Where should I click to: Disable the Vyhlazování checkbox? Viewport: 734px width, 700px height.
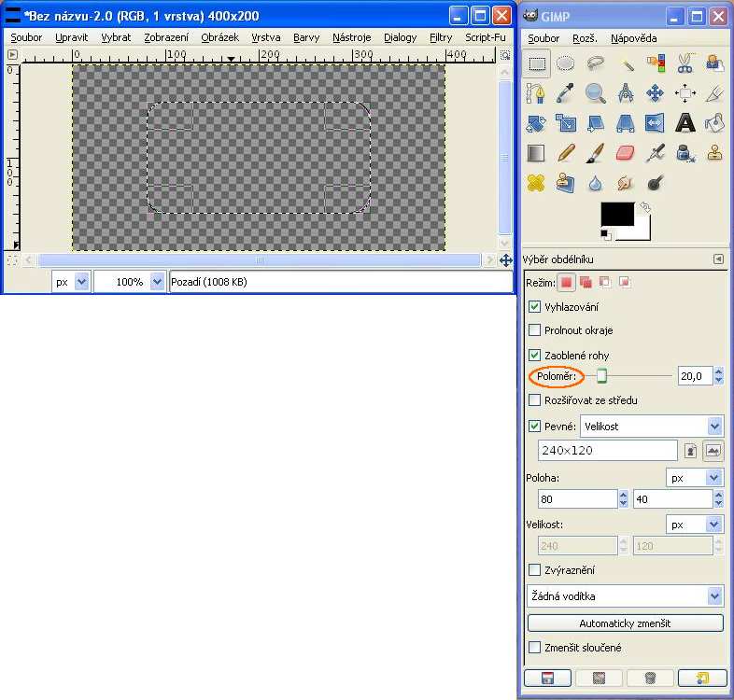[x=535, y=306]
